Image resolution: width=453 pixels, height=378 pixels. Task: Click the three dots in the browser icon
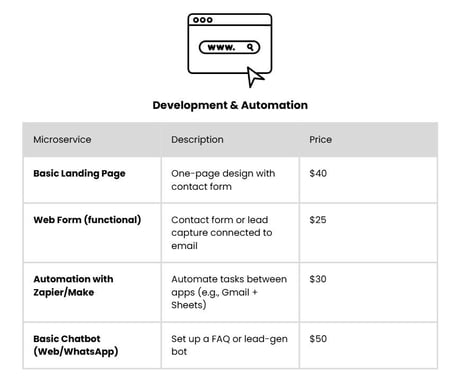[203, 20]
